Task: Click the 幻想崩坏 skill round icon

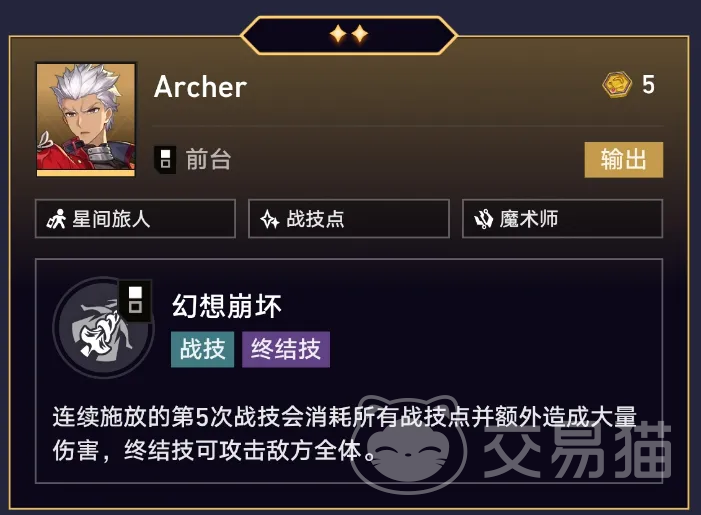Action: coord(104,328)
